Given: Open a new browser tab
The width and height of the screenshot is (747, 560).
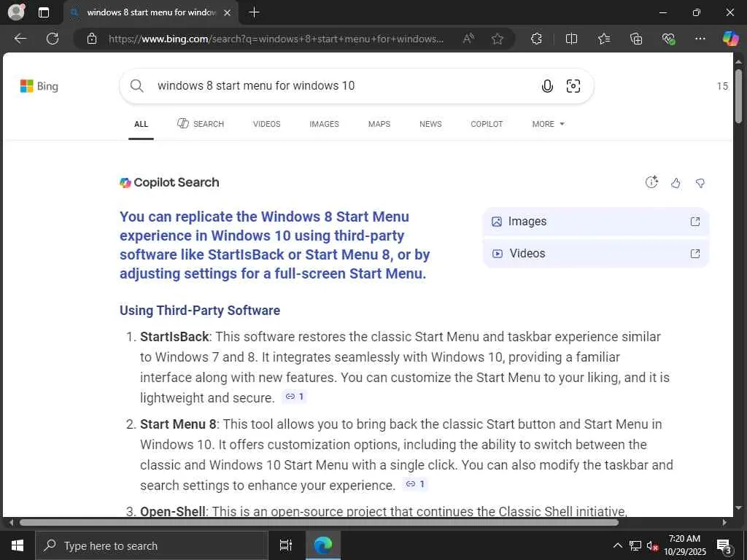Looking at the screenshot, I should point(255,12).
